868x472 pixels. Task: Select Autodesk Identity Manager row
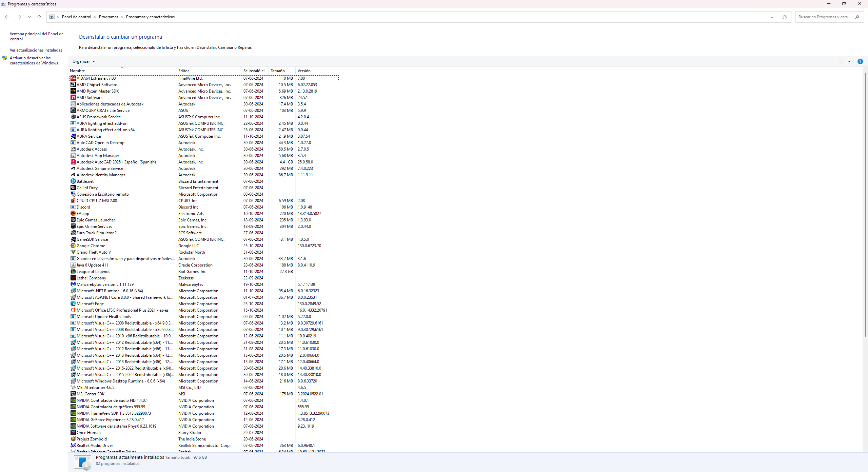coord(203,175)
